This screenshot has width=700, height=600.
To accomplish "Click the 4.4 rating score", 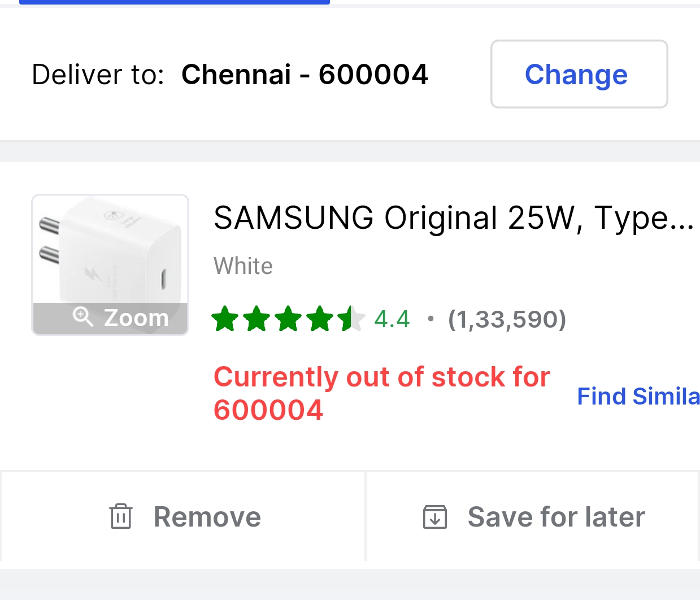I will pos(392,319).
